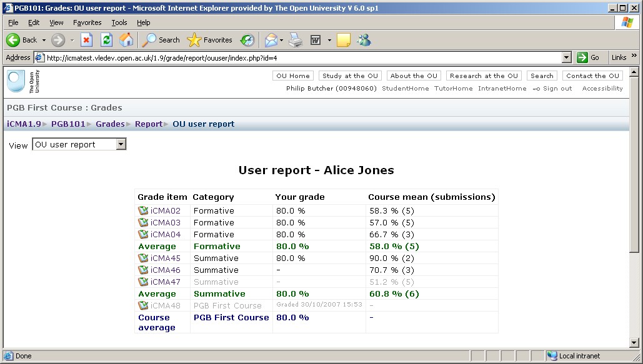
Task: Open the iCMA45 grade item link
Action: (x=165, y=258)
